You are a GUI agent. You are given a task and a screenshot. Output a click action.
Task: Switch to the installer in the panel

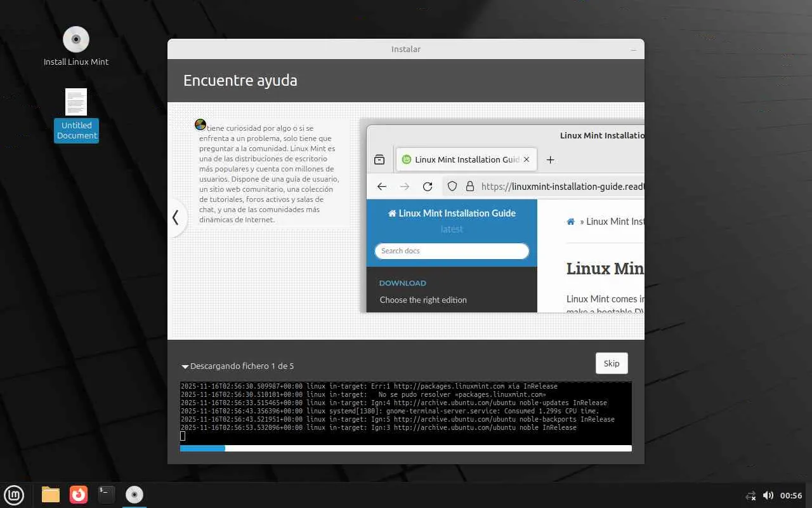click(134, 495)
